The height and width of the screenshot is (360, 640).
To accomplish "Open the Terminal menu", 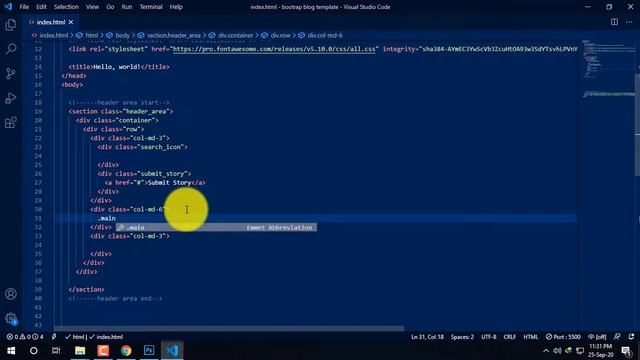I will click(151, 7).
